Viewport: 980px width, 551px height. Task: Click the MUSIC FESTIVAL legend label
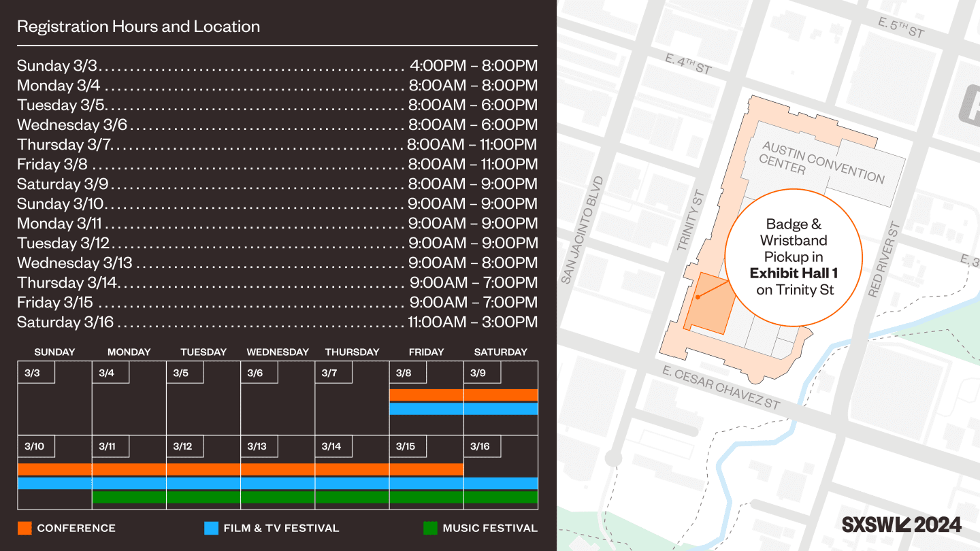pos(490,528)
